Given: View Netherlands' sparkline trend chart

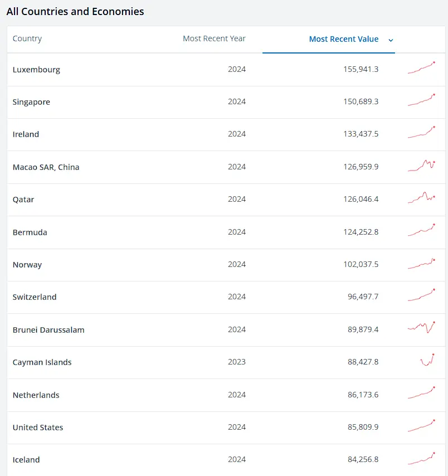Looking at the screenshot, I should (x=422, y=392).
